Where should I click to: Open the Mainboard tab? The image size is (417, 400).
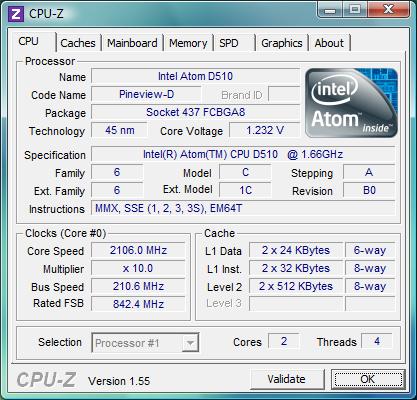[132, 43]
